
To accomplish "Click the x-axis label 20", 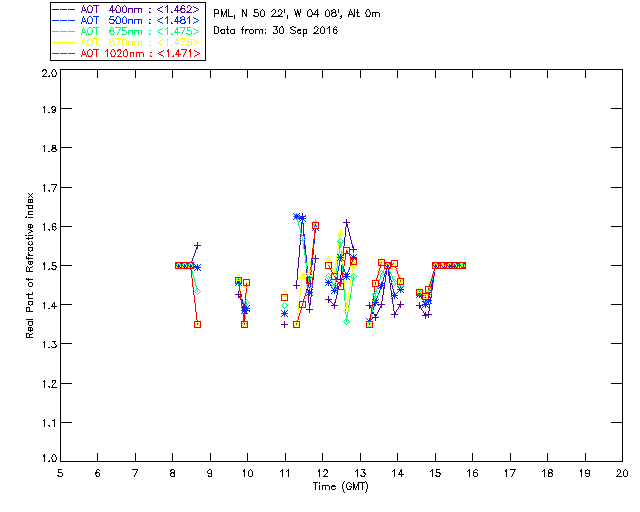I will coord(622,474).
